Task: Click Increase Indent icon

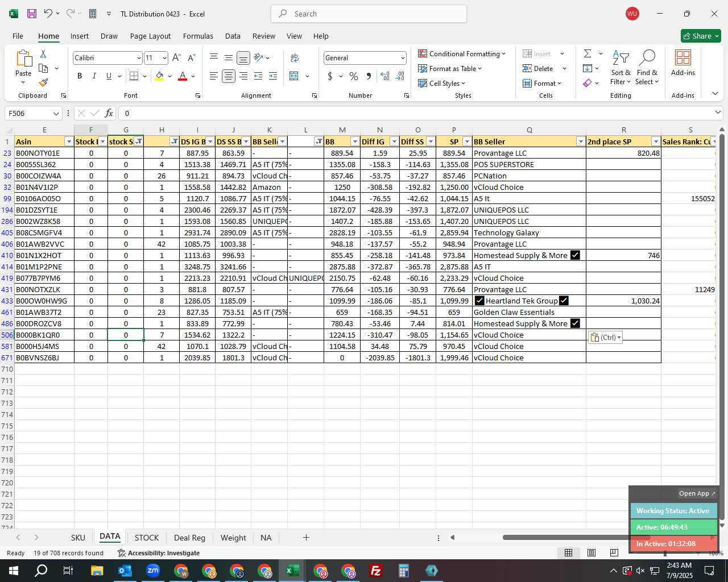Action: pos(273,76)
